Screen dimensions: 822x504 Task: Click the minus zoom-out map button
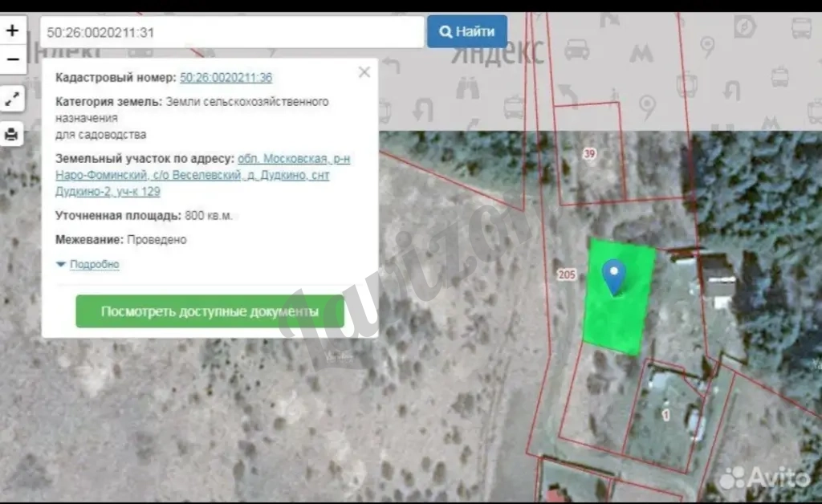pyautogui.click(x=12, y=59)
